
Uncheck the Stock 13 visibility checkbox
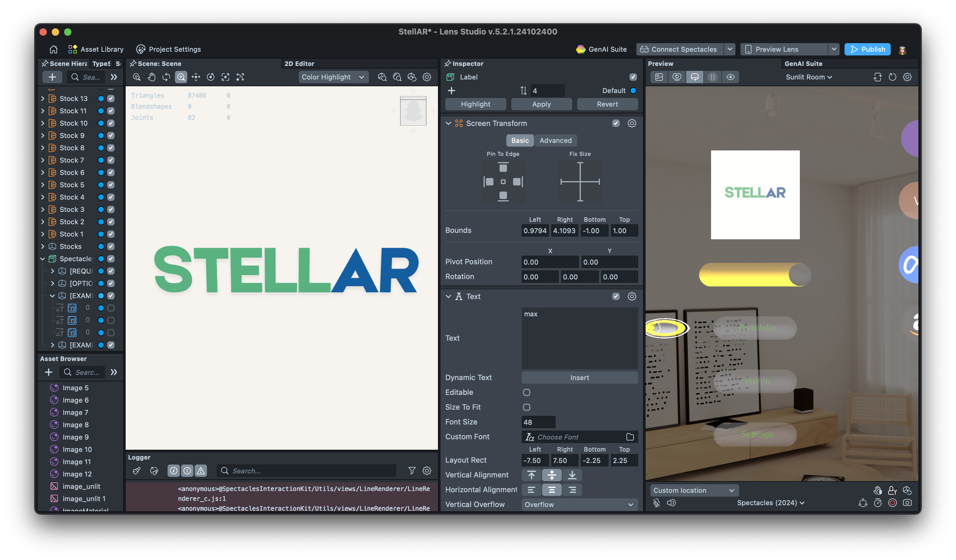(111, 99)
